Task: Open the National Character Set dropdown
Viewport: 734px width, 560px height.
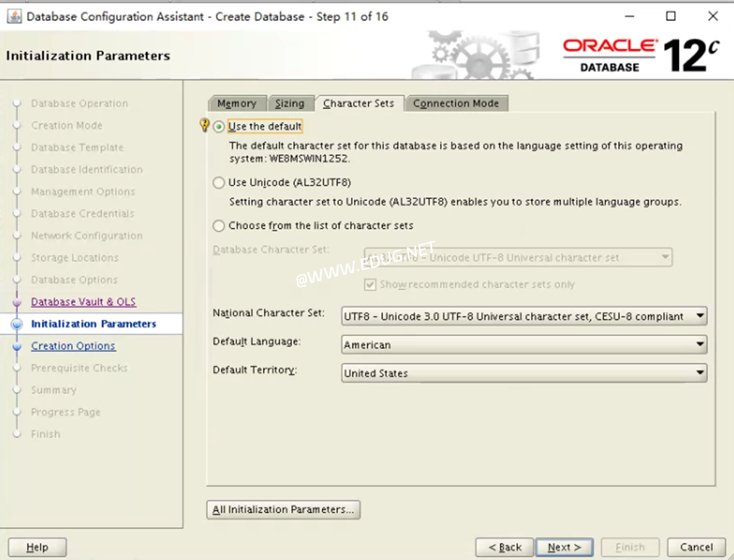Action: (x=524, y=316)
